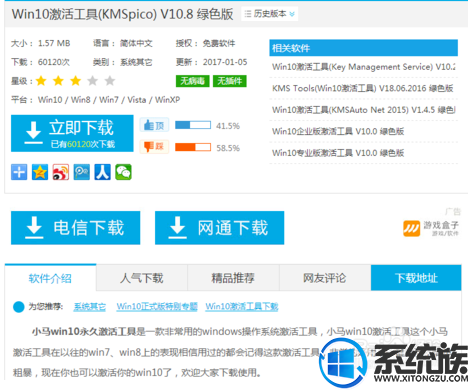This screenshot has width=468, height=391.
Task: Switch to the 精品推荐 tab
Action: pos(233,278)
